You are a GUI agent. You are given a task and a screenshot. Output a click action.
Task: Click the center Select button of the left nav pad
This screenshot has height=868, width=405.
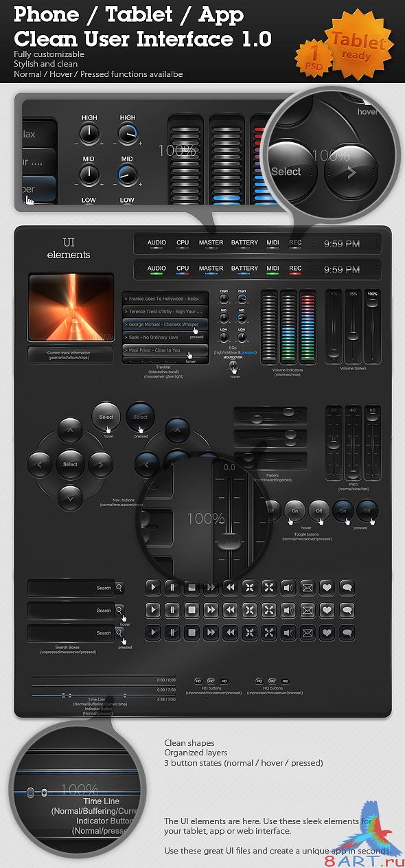pyautogui.click(x=70, y=464)
